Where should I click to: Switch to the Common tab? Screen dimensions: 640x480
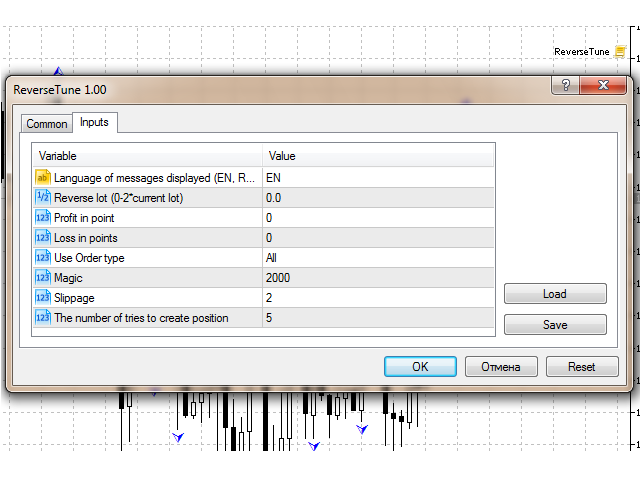[x=47, y=124]
